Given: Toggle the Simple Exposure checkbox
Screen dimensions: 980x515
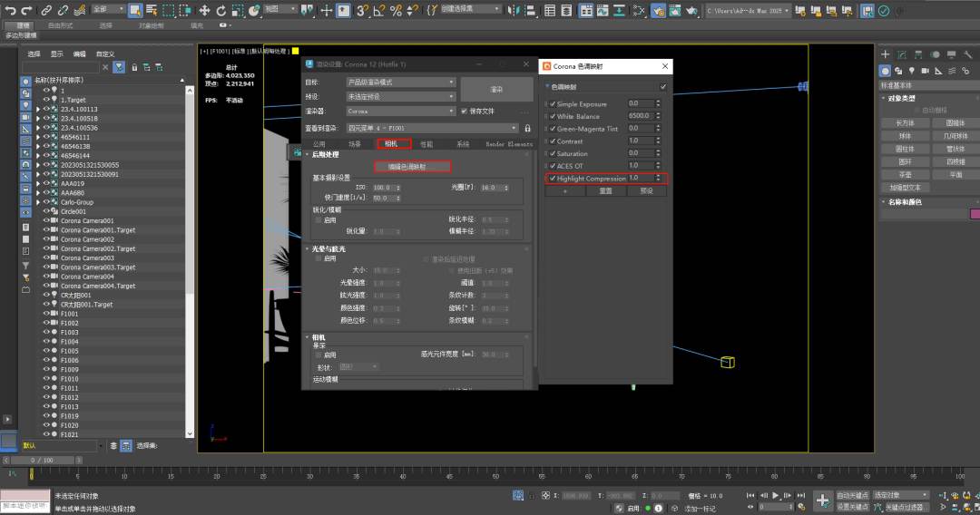Looking at the screenshot, I should click(x=553, y=103).
